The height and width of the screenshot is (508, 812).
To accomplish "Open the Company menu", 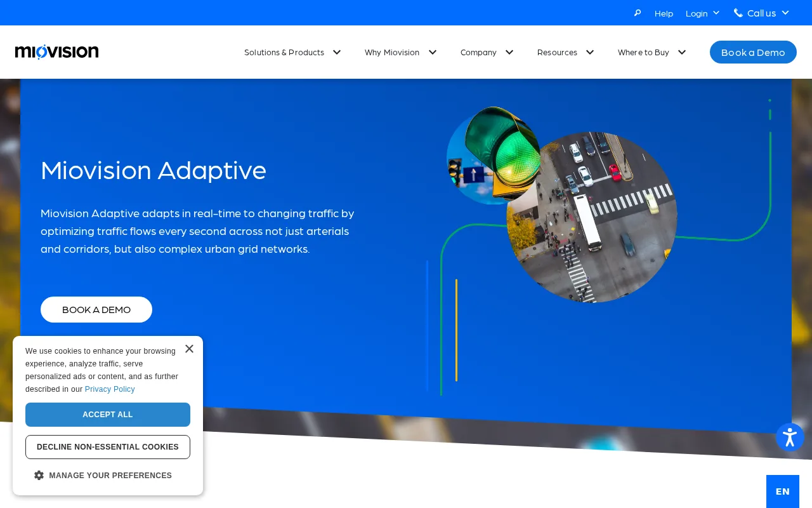I will click(478, 52).
